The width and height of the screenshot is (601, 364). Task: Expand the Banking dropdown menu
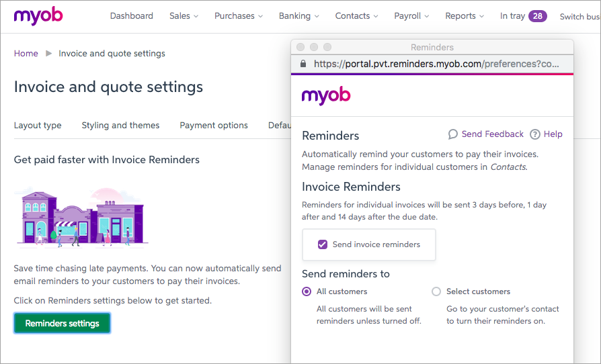pyautogui.click(x=299, y=15)
